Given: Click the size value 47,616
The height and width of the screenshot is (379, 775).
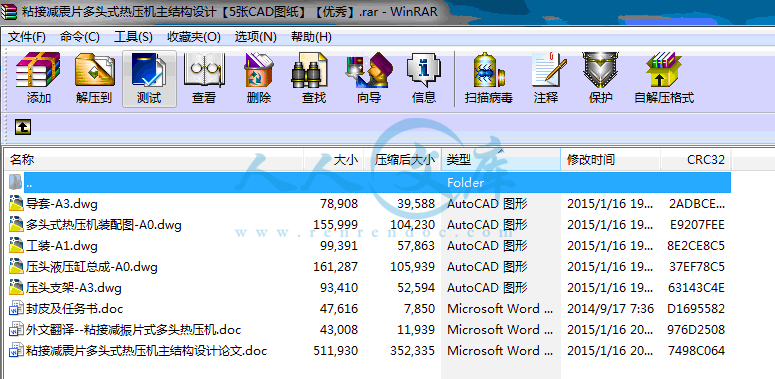Looking at the screenshot, I should (339, 309).
